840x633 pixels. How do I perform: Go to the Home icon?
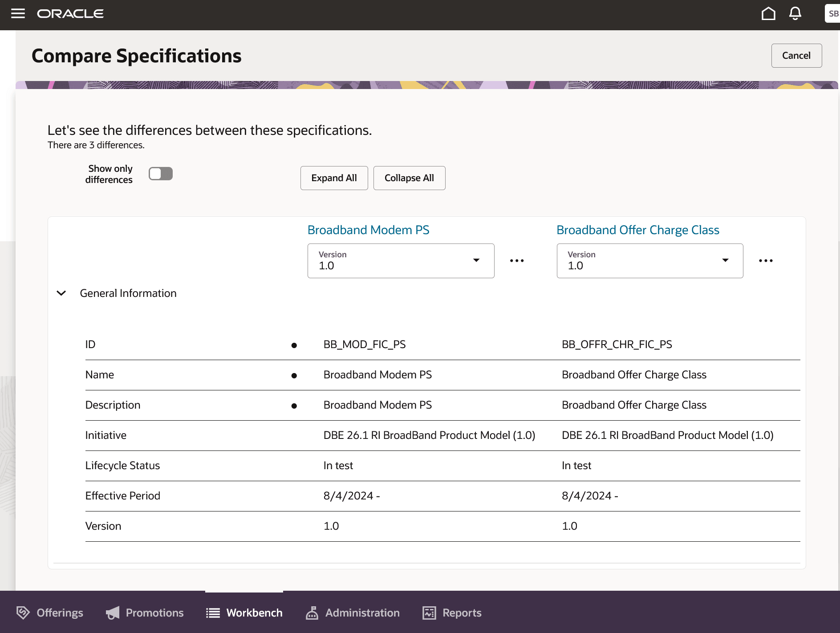click(768, 14)
